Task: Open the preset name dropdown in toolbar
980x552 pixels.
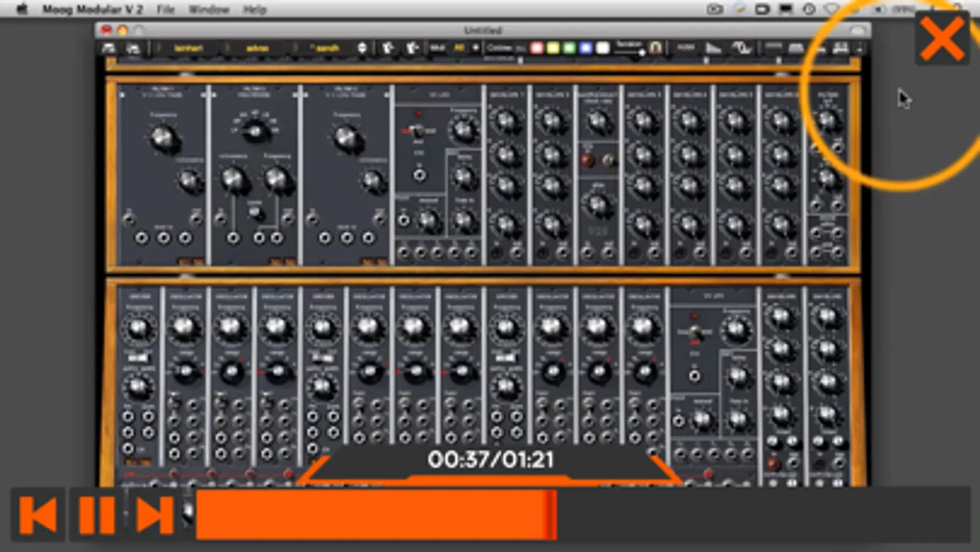Action: [326, 48]
